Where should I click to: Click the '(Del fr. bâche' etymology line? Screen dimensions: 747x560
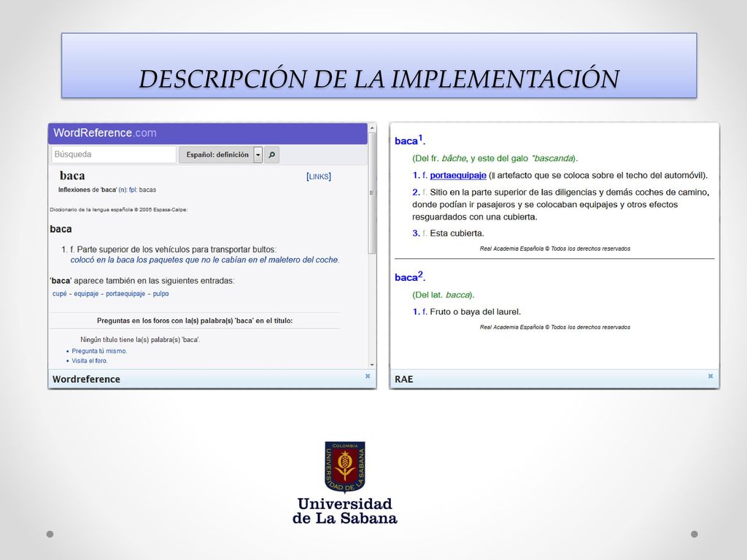pos(495,158)
